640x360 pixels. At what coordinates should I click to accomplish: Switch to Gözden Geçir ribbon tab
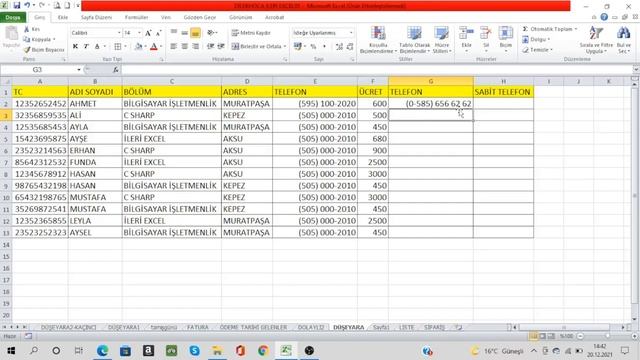coord(200,18)
